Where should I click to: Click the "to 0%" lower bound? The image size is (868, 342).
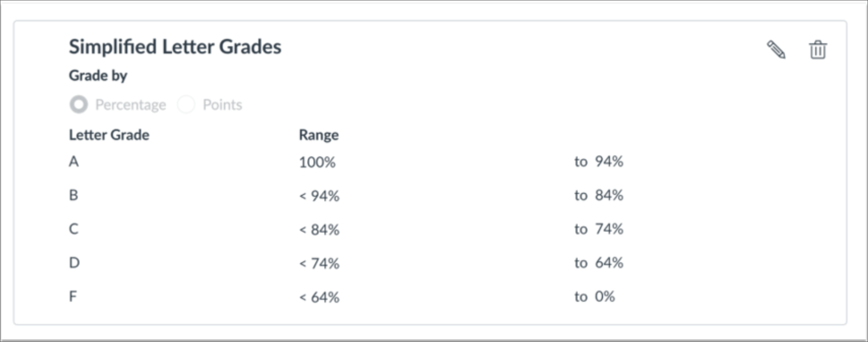coord(594,296)
